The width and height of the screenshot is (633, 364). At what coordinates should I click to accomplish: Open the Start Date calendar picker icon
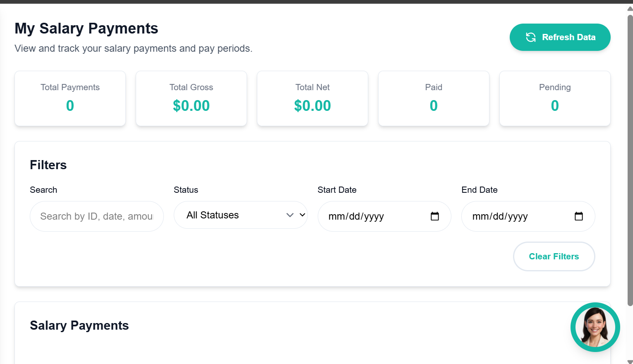pyautogui.click(x=434, y=216)
